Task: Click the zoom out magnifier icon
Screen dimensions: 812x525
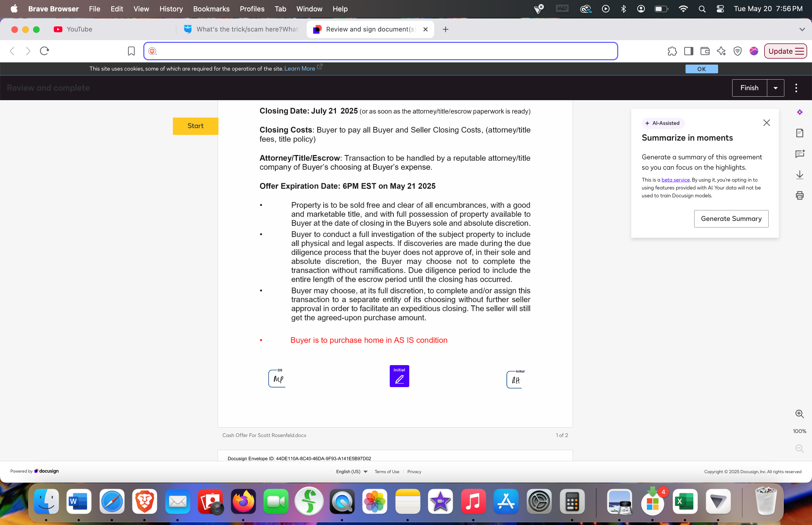Action: coord(800,449)
